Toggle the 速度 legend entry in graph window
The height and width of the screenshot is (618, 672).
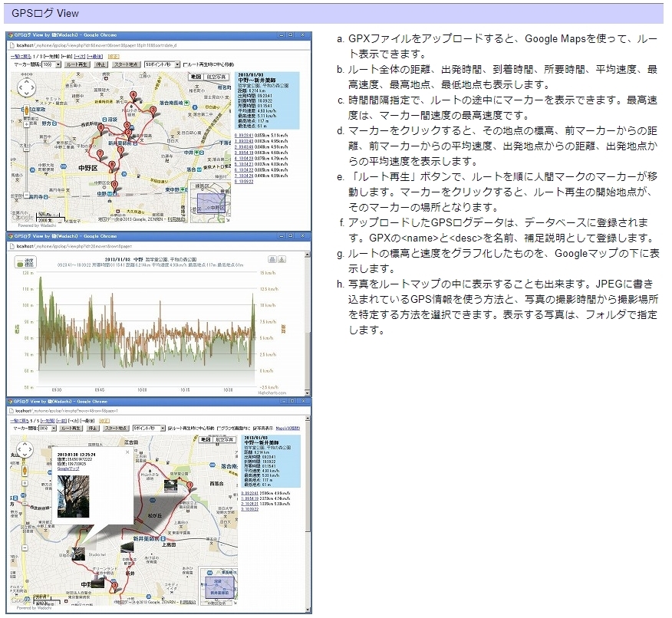(x=26, y=259)
